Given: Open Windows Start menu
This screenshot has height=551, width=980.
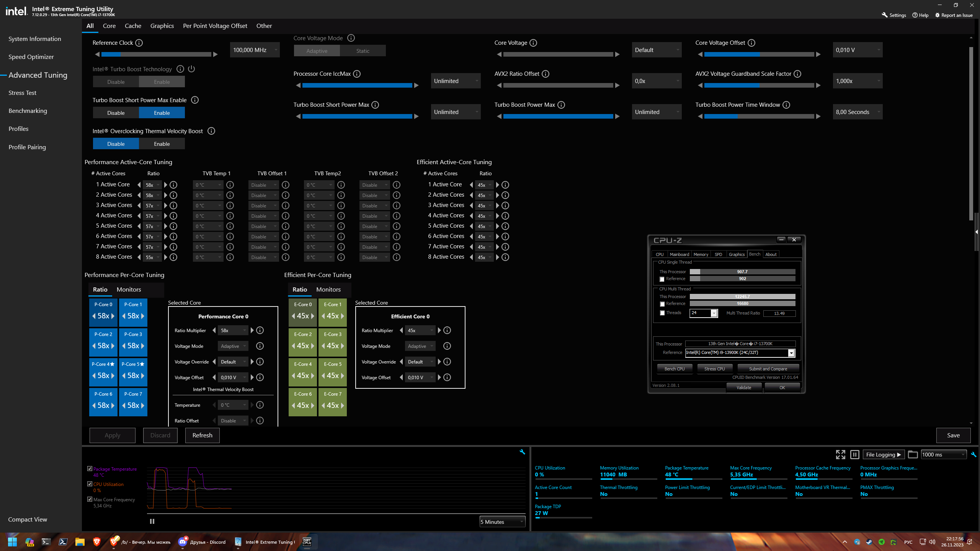Looking at the screenshot, I should tap(12, 542).
